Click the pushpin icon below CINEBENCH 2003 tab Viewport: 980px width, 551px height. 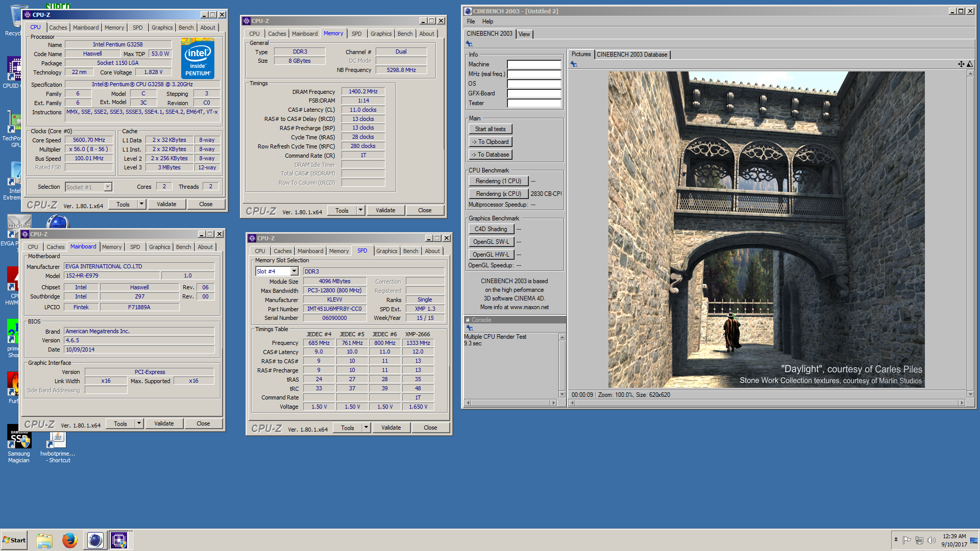click(469, 44)
